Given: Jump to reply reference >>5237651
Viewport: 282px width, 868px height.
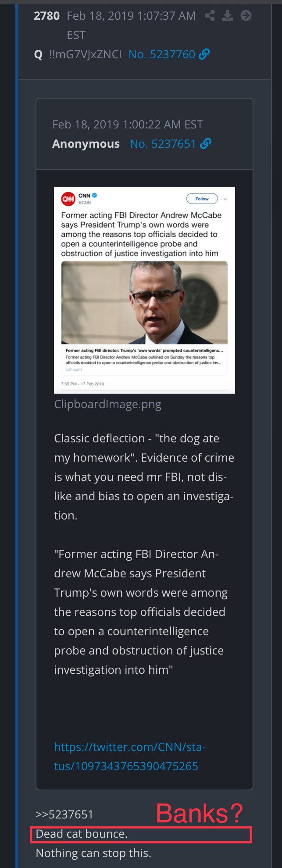Looking at the screenshot, I should 64,815.
